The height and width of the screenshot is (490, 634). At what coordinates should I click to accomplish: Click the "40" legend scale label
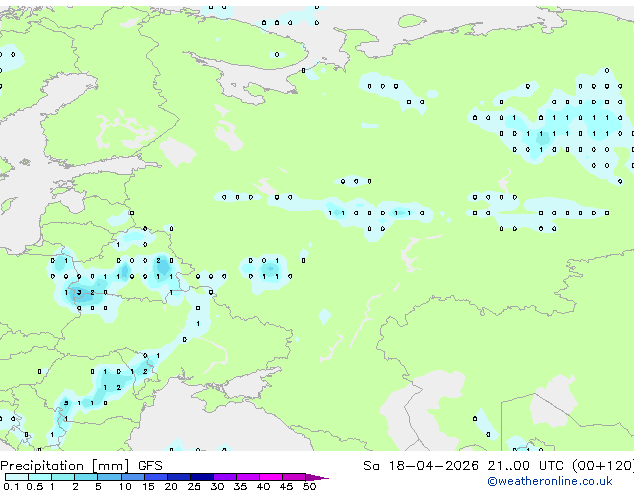pos(263,486)
